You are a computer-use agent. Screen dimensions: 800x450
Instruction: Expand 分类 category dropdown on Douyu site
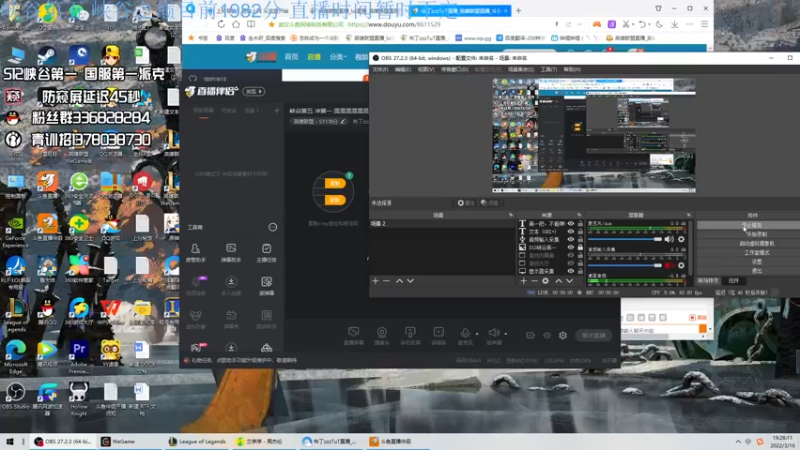(338, 57)
